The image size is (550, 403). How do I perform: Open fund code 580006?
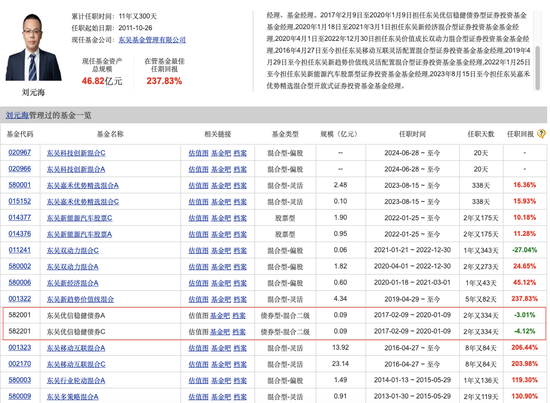pos(20,282)
